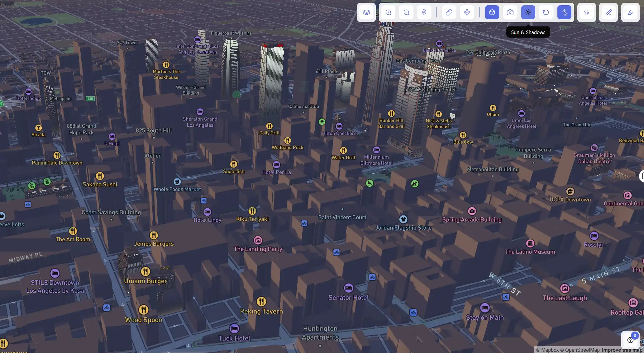
Task: Select the Pen annotation tool
Action: point(608,12)
